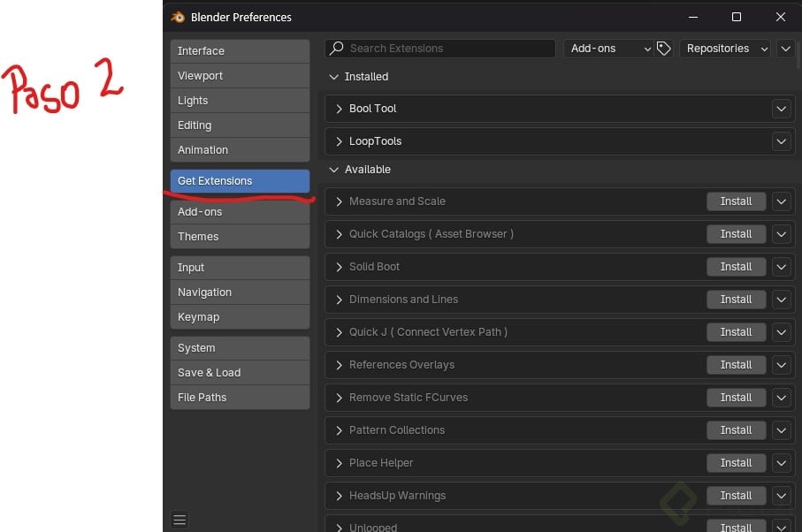
Task: Open the Repositories dropdown
Action: click(x=725, y=49)
